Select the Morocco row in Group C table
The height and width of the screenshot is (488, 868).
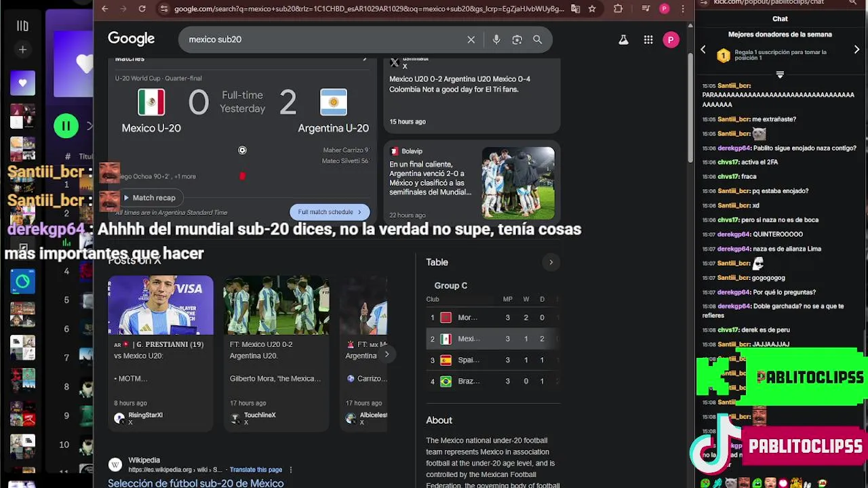pos(492,317)
